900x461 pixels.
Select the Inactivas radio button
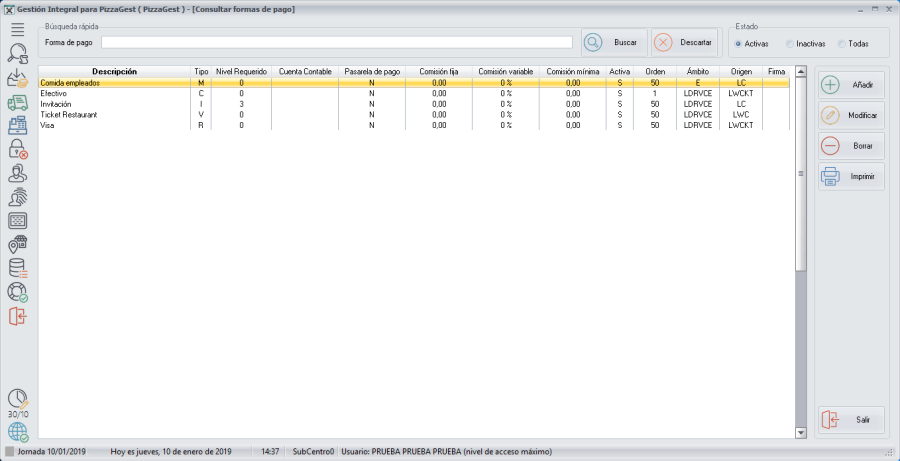pos(790,44)
